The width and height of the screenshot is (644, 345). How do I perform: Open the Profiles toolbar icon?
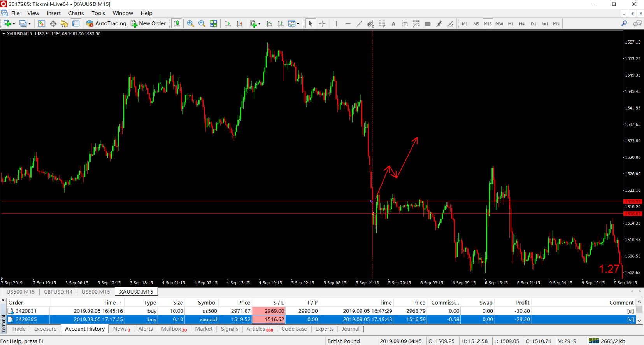[23, 24]
